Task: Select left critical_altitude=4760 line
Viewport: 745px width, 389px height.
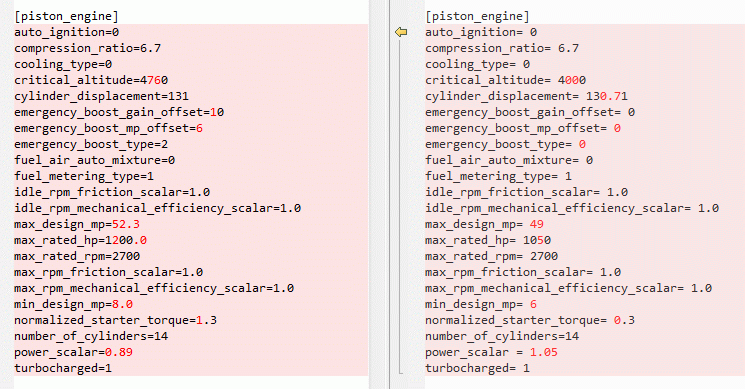Action: click(x=91, y=80)
